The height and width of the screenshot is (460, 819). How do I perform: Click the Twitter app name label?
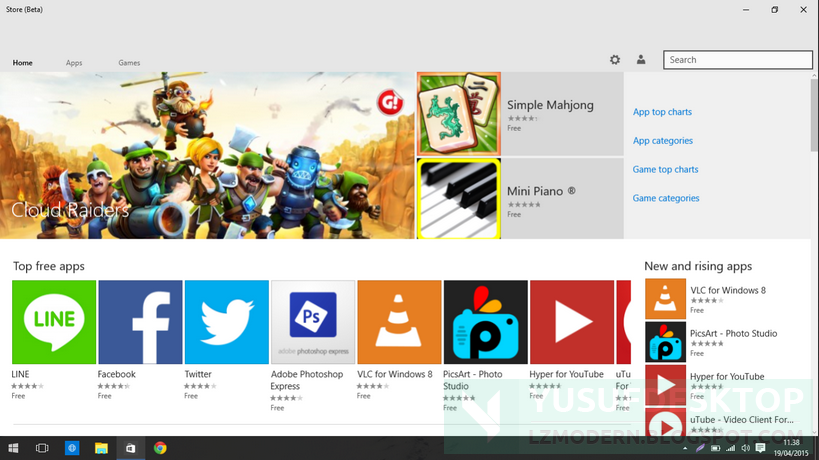[x=198, y=374]
